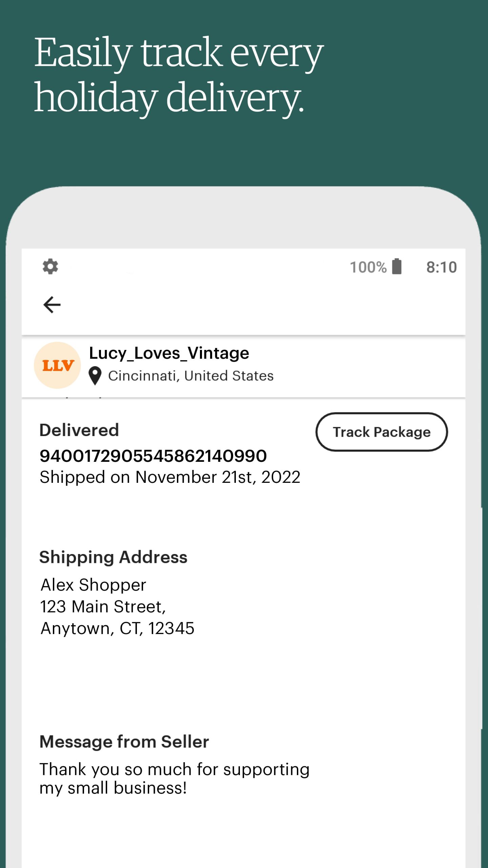
Task: Click the location pin icon
Action: 95,376
